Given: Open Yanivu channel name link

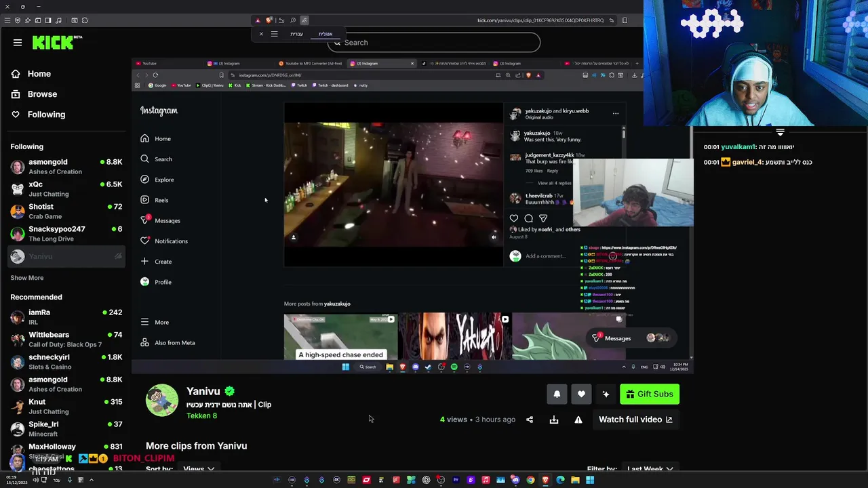Looking at the screenshot, I should point(203,391).
